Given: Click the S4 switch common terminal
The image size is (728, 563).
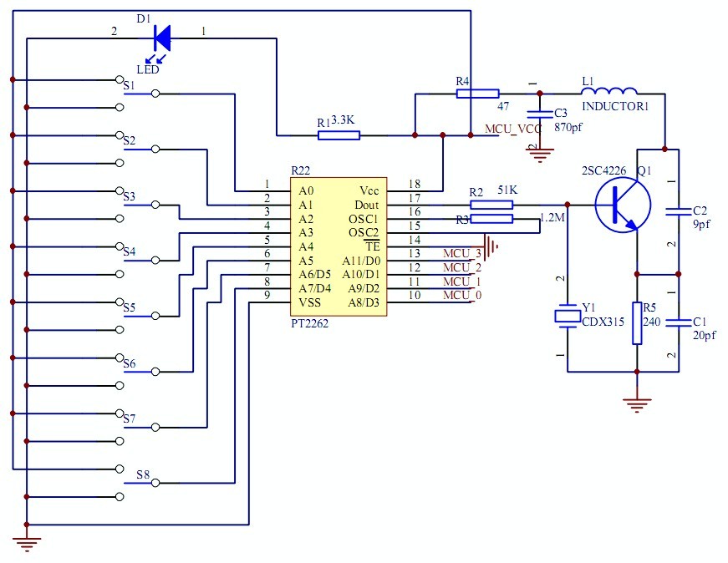Looking at the screenshot, I should tap(155, 261).
